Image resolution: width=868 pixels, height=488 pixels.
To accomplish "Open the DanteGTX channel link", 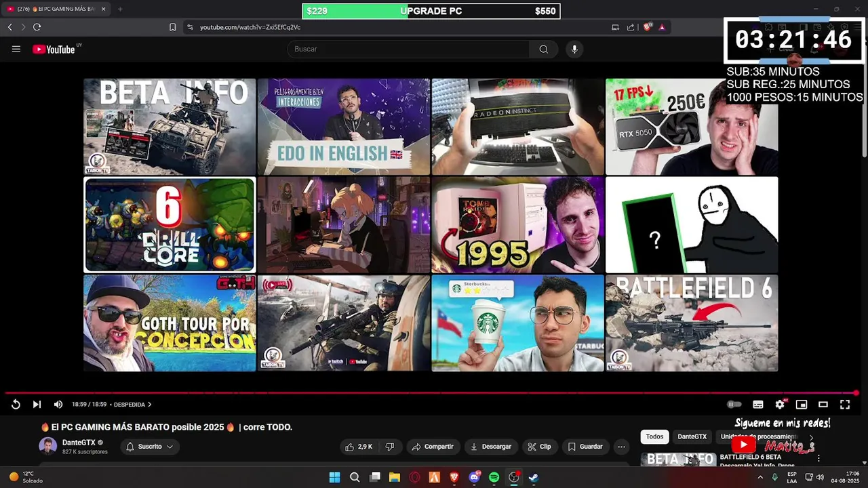I will [79, 443].
